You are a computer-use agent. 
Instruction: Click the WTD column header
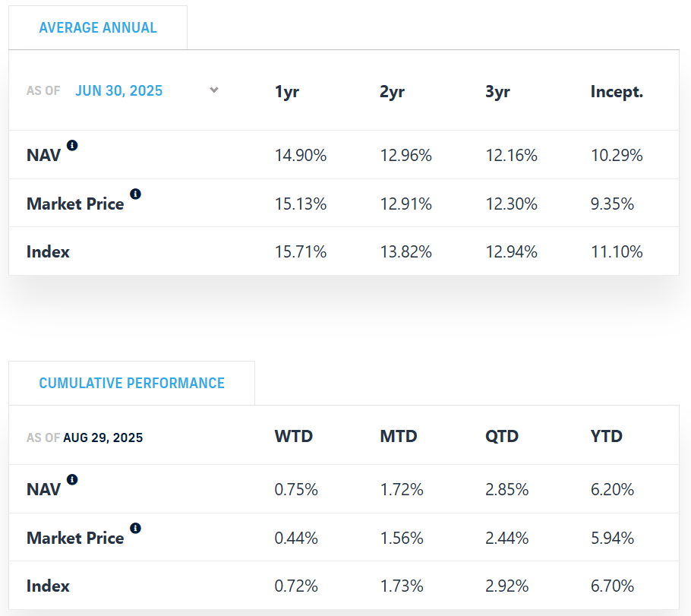pos(293,436)
